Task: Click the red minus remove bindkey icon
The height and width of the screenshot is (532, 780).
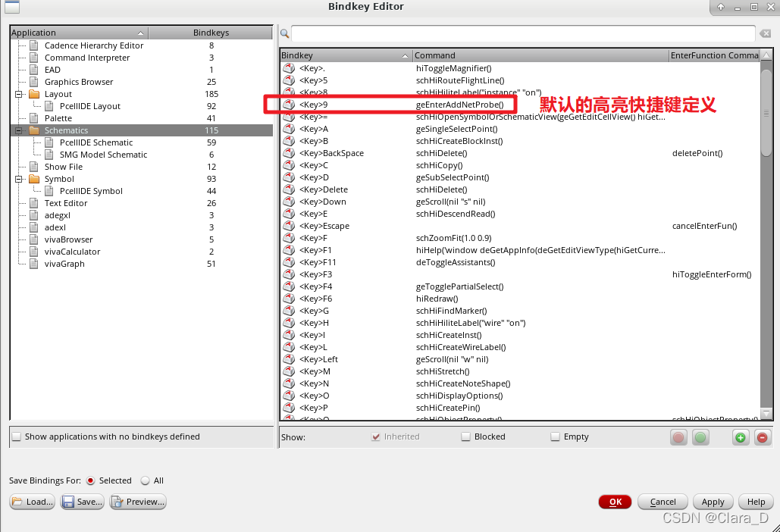Action: pos(762,437)
